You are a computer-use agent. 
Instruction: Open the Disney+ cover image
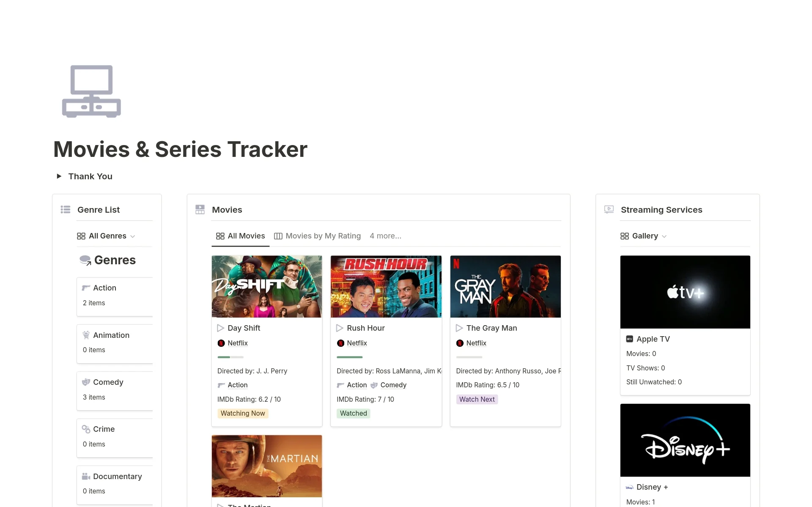point(685,440)
